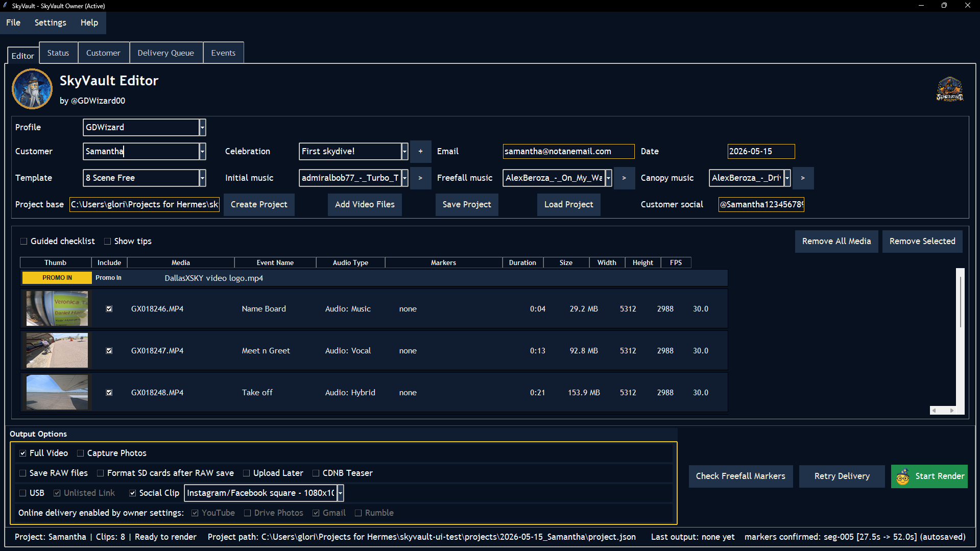Open the Settings menu
The width and height of the screenshot is (980, 551).
(50, 22)
